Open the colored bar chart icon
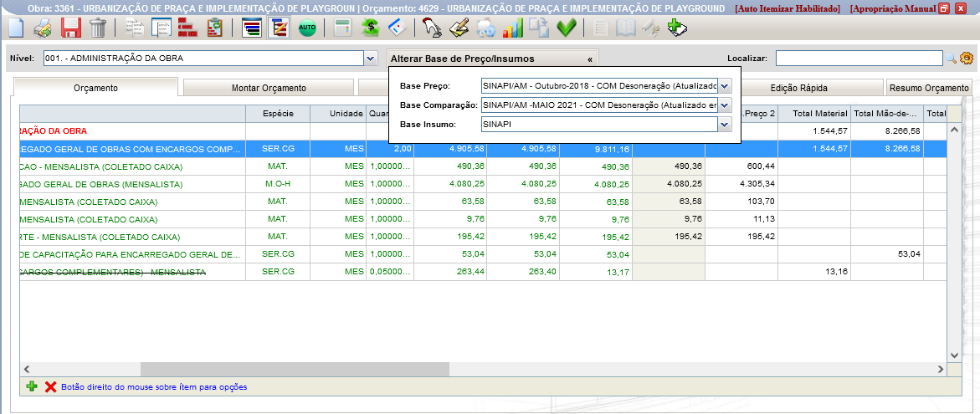Image resolution: width=980 pixels, height=414 pixels. 512,28
